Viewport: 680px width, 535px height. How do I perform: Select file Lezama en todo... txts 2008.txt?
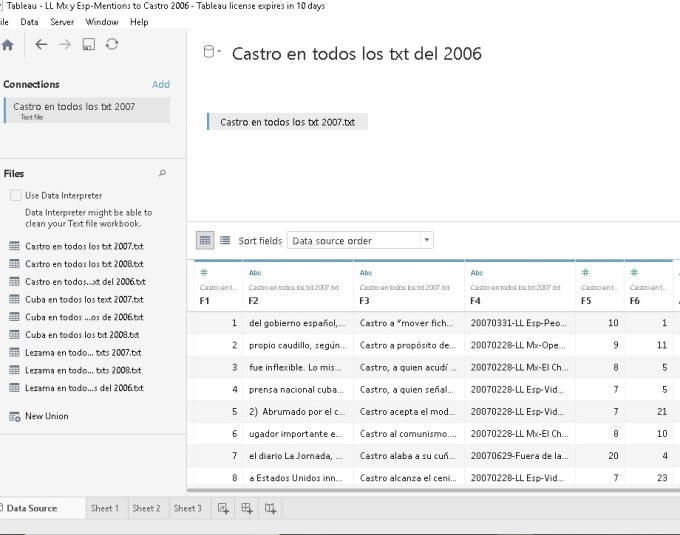83,370
